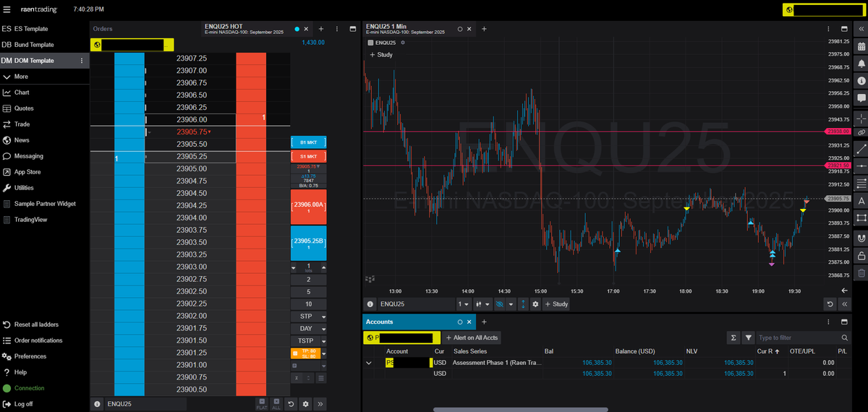868x412 pixels.
Task: Open the hamburger main menu
Action: (7, 10)
